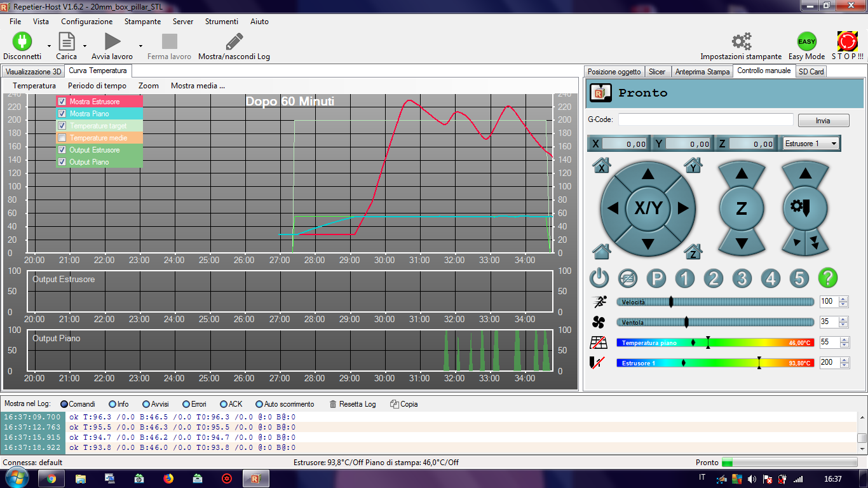Select the Errori log filter toggle
Image resolution: width=868 pixels, height=488 pixels.
(x=186, y=404)
